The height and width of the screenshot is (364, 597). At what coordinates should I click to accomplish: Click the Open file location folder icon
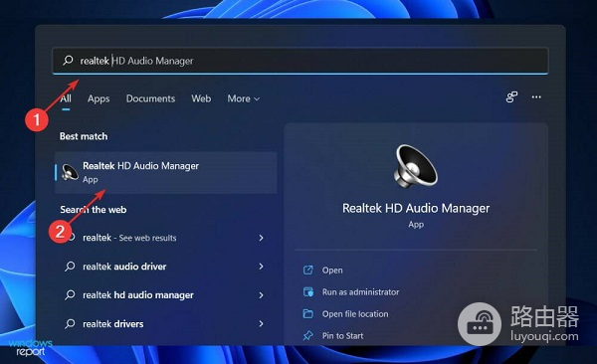click(x=308, y=313)
